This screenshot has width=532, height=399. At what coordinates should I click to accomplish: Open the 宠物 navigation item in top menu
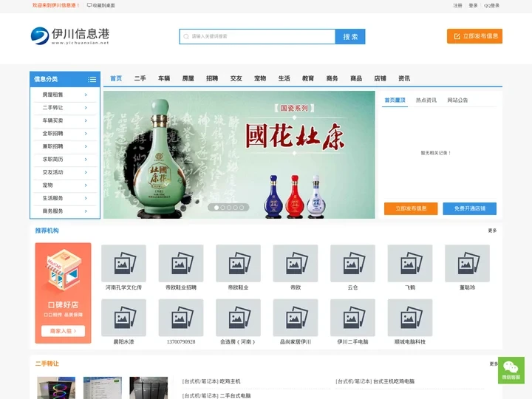260,78
